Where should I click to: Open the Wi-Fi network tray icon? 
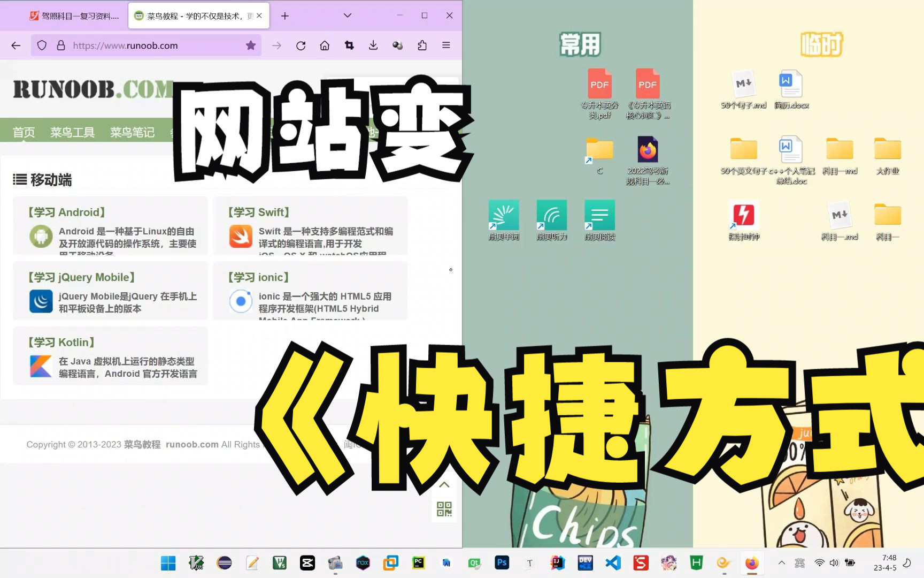tap(819, 562)
